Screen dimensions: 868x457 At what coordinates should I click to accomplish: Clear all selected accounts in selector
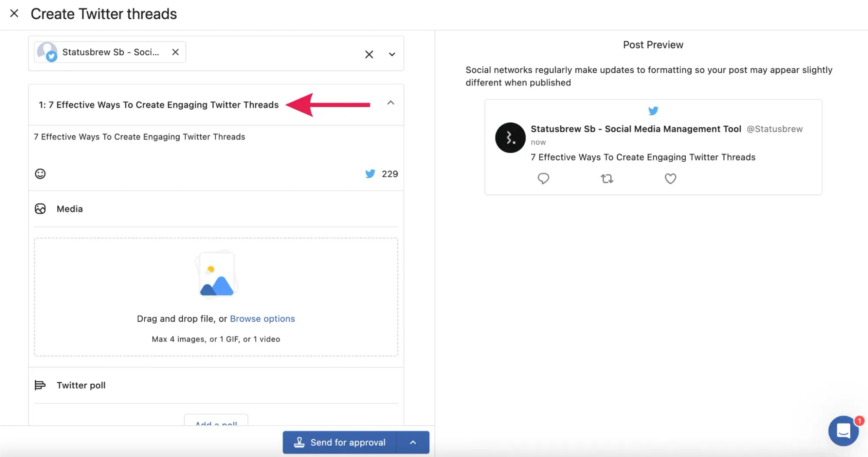(x=369, y=55)
